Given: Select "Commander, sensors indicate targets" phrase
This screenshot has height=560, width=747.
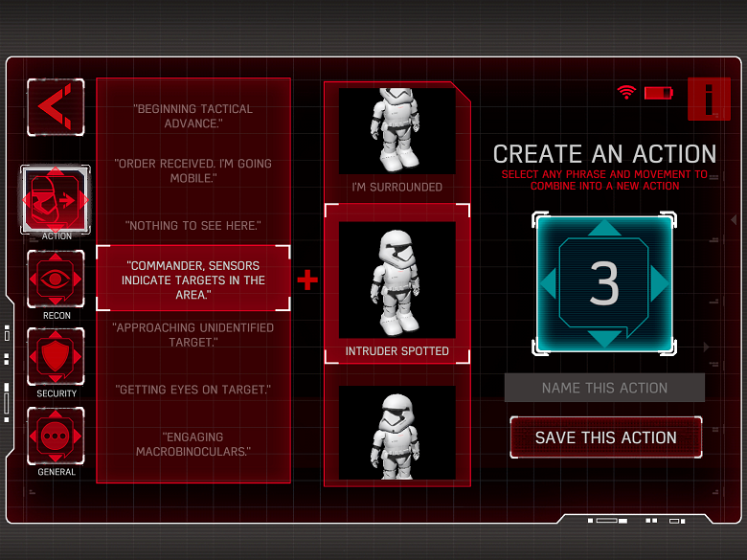Looking at the screenshot, I should tap(193, 280).
